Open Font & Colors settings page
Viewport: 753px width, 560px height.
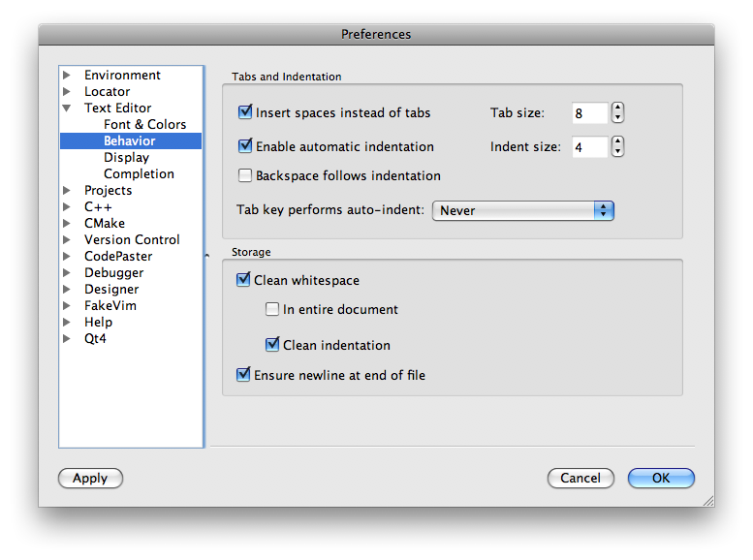point(144,125)
